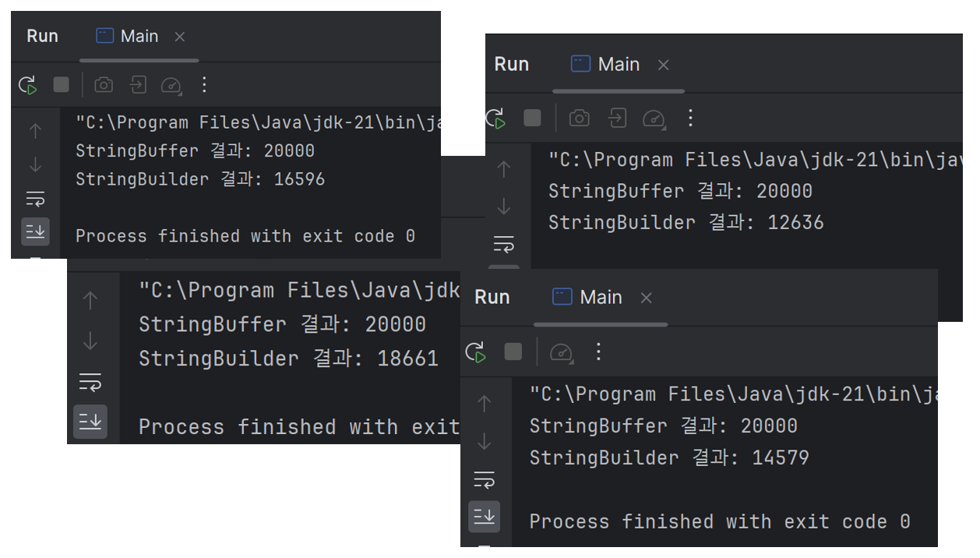Click java path line in 16596 window
Screen dimensions: 980x558
point(258,122)
